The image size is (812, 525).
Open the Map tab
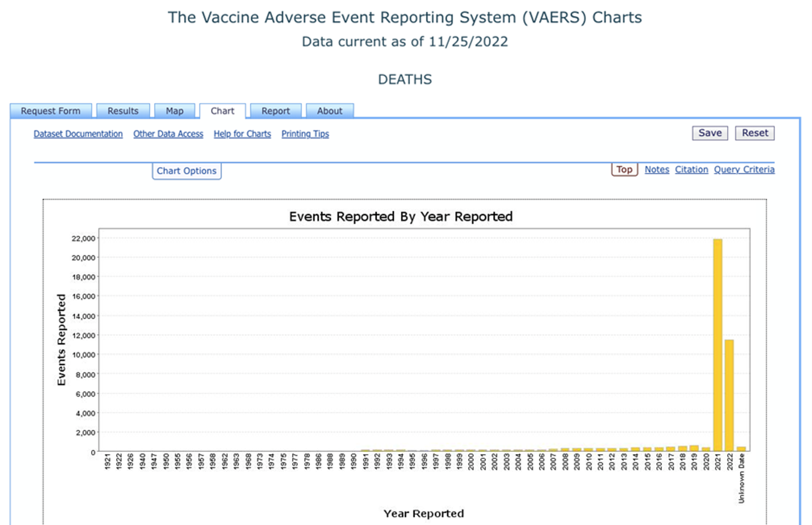pyautogui.click(x=175, y=111)
